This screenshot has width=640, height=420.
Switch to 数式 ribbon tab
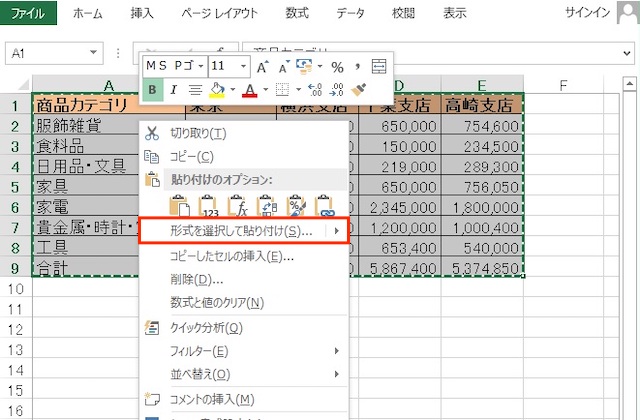tap(297, 13)
